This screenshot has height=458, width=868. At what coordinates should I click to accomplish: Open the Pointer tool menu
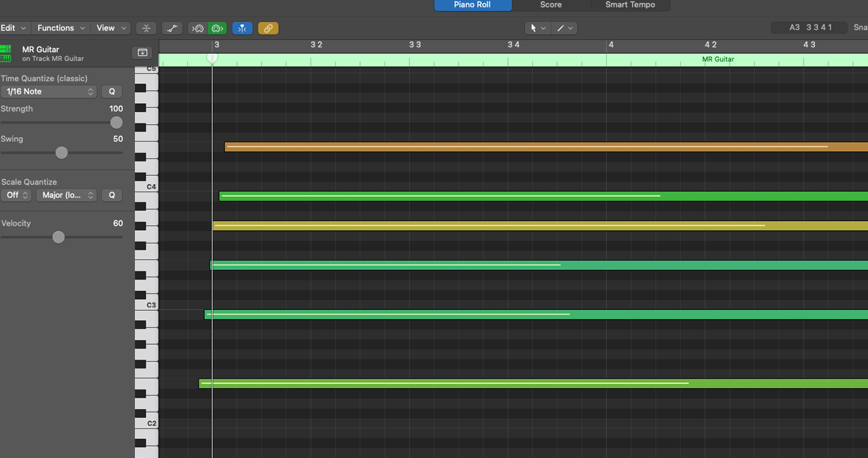[537, 28]
